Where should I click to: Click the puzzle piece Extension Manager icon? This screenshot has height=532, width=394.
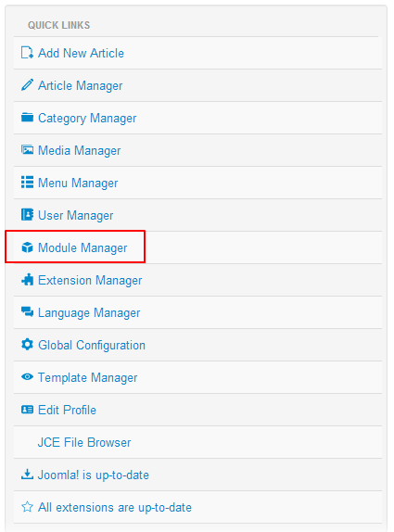(27, 280)
